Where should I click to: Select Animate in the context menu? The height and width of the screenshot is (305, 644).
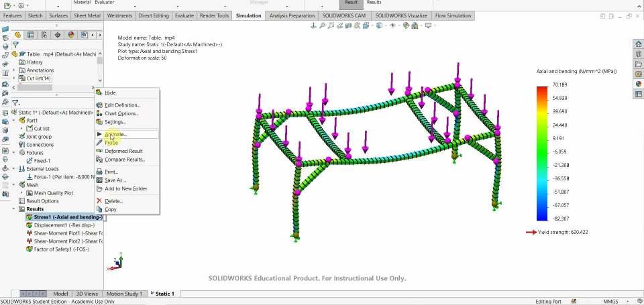(127, 134)
